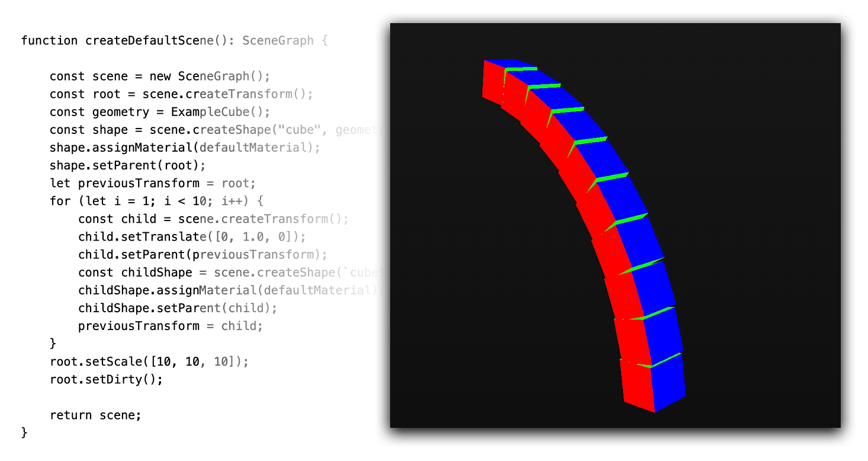Viewport: 868px width, 461px height.
Task: Click the red face of the bottom cube
Action: (x=638, y=385)
